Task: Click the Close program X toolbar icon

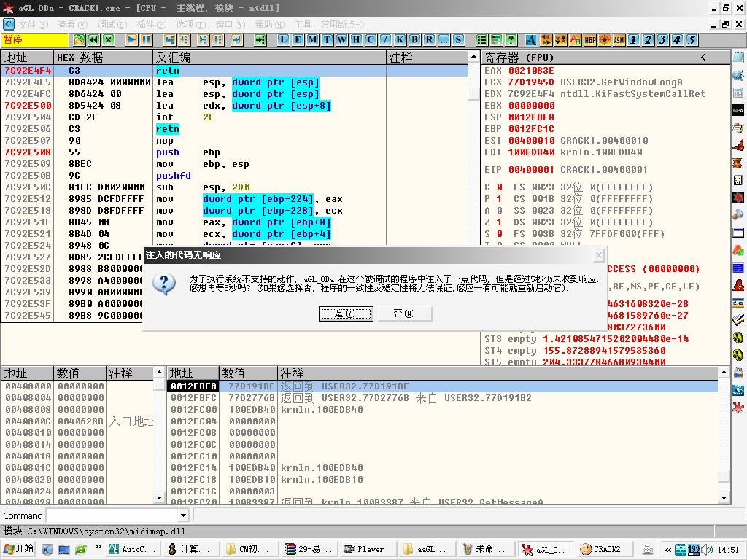Action: coord(109,39)
